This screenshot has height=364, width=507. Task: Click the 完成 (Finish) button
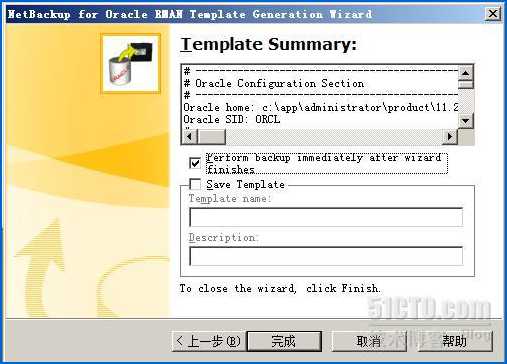[x=284, y=341]
